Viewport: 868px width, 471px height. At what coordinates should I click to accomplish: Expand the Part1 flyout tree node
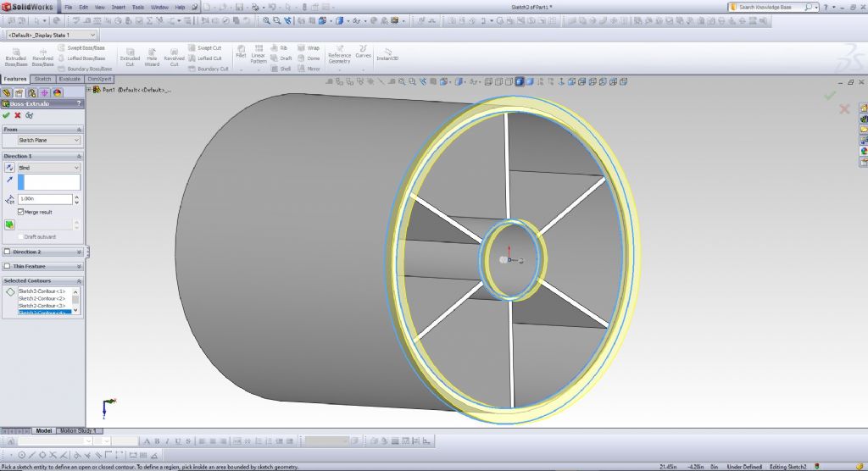coord(89,90)
